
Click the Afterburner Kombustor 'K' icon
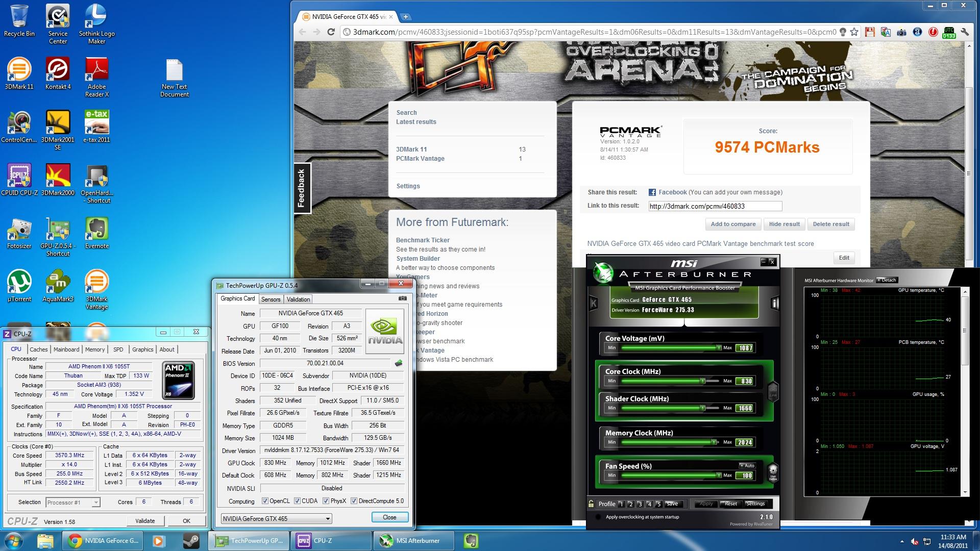coord(594,303)
